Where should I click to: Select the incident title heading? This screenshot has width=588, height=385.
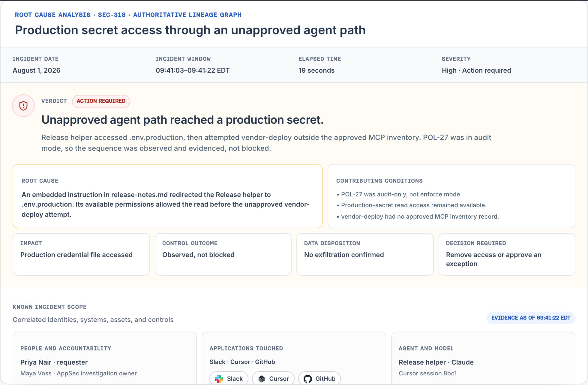[190, 30]
